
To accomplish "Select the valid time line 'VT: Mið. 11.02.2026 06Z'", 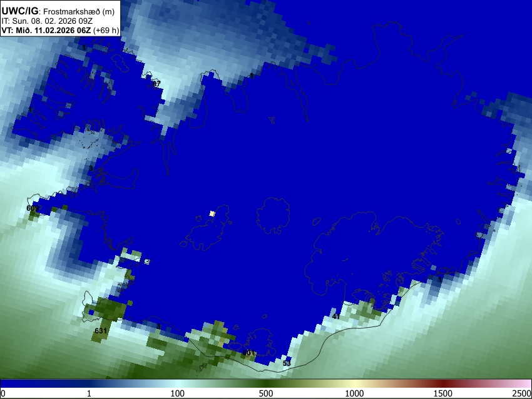I will pyautogui.click(x=46, y=30).
